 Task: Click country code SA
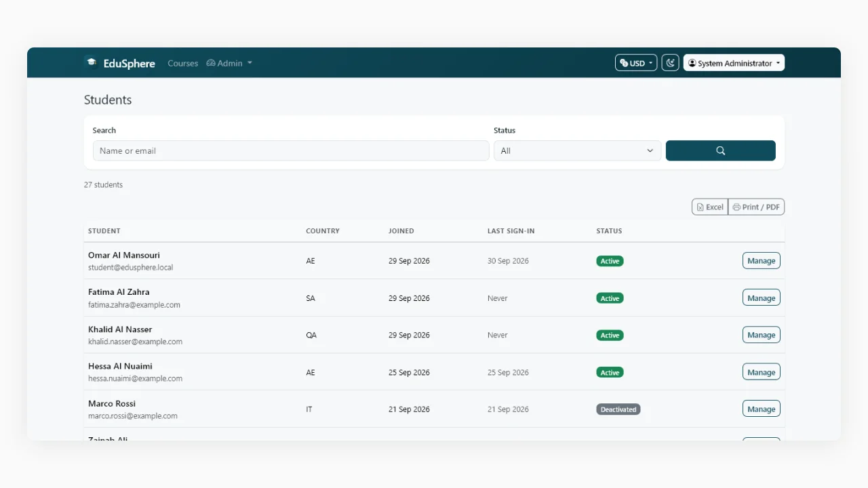coord(311,298)
